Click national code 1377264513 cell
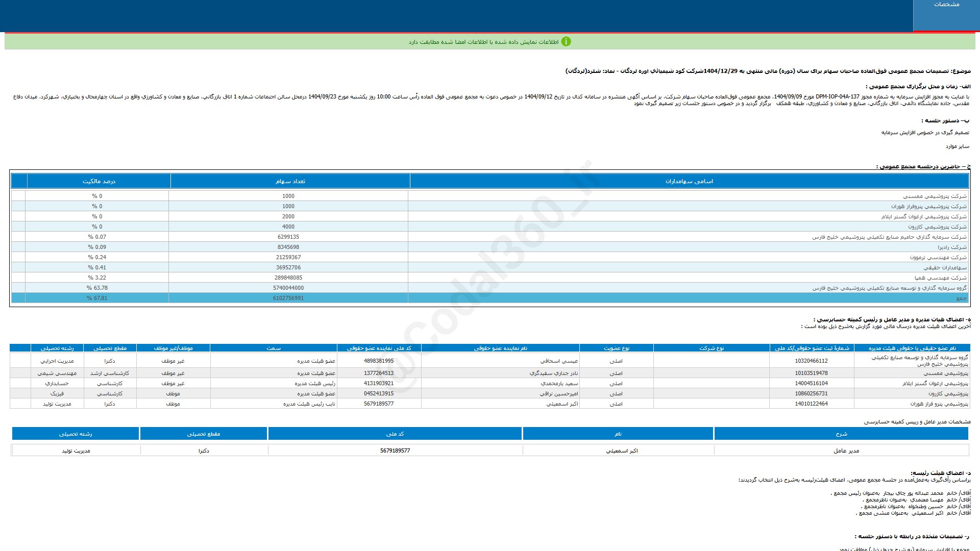This screenshot has width=980, height=551. 379,373
